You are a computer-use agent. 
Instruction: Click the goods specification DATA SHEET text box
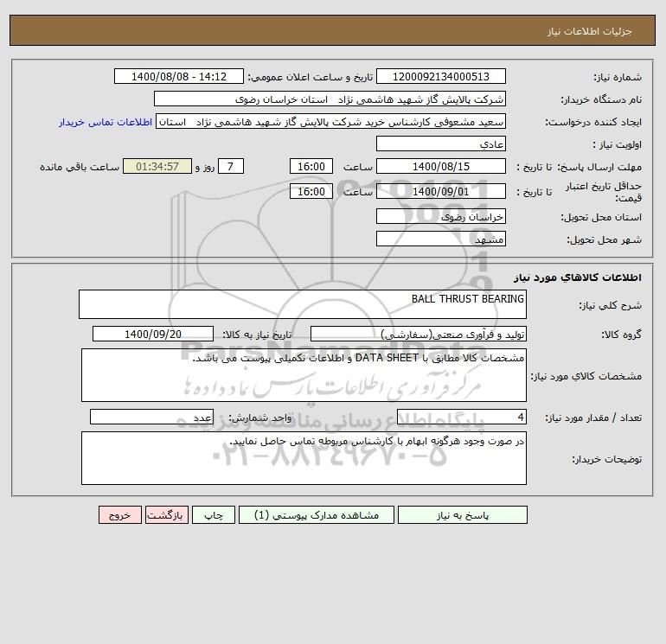point(304,375)
